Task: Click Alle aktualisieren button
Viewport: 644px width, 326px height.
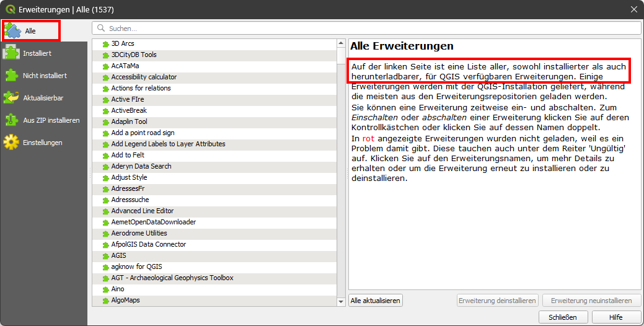Action: (x=376, y=301)
